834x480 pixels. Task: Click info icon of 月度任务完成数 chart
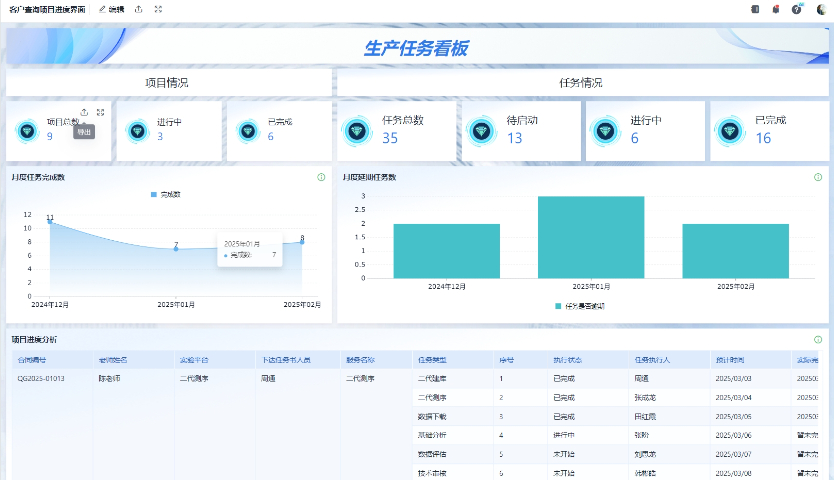click(x=321, y=177)
